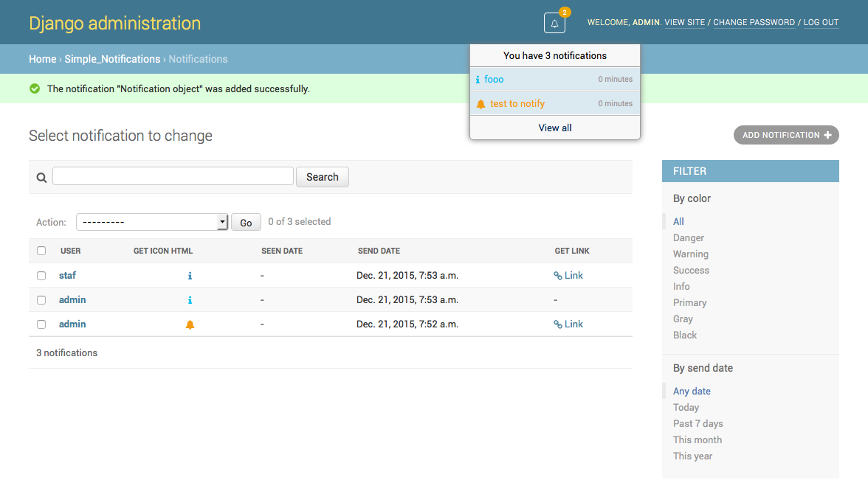Click the Go button
868x497 pixels.
(x=246, y=222)
